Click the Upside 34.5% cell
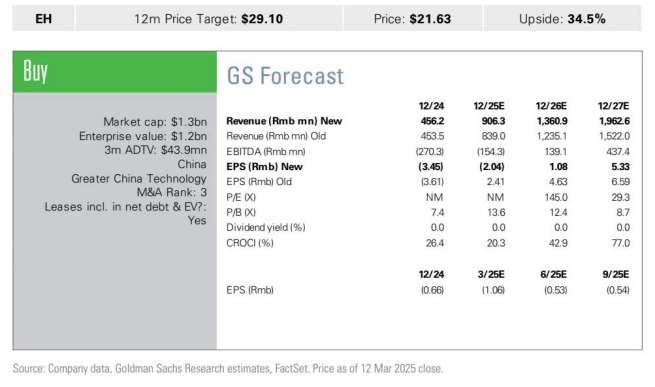Image resolution: width=655 pixels, height=387 pixels. pyautogui.click(x=562, y=19)
